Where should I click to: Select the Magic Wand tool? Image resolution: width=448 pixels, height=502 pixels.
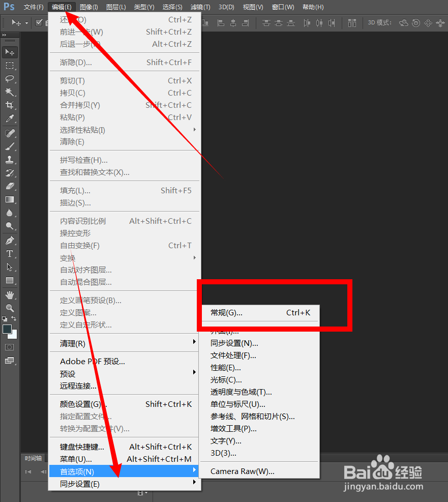pyautogui.click(x=10, y=92)
